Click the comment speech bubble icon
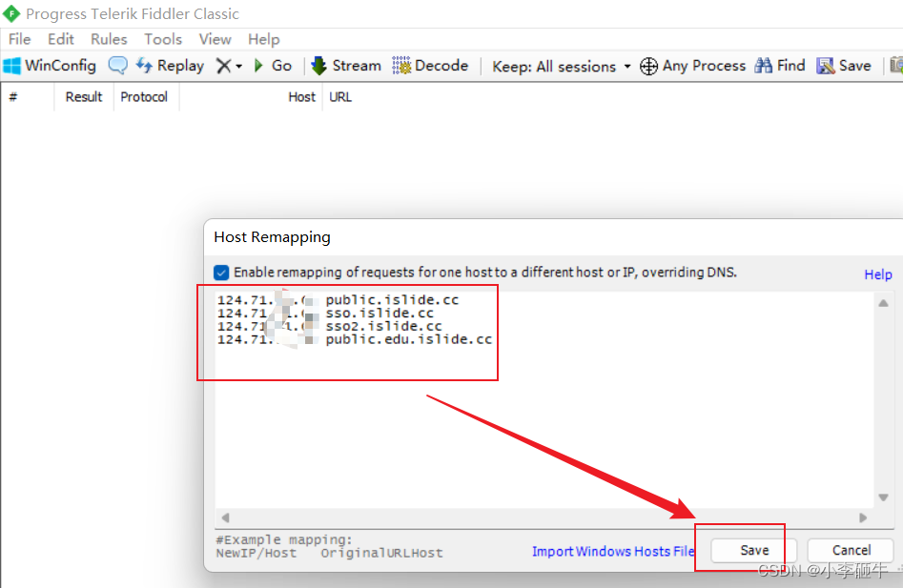Screen dimensions: 903x588 point(117,65)
